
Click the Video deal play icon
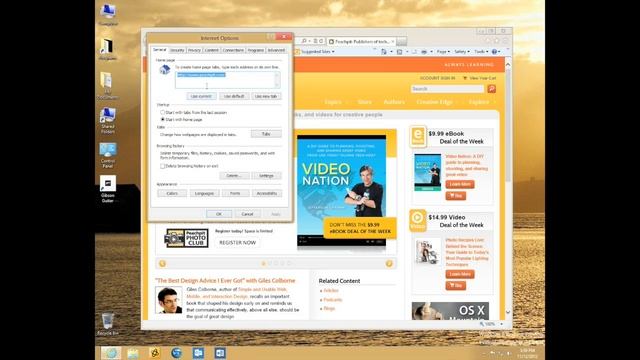pyautogui.click(x=418, y=220)
